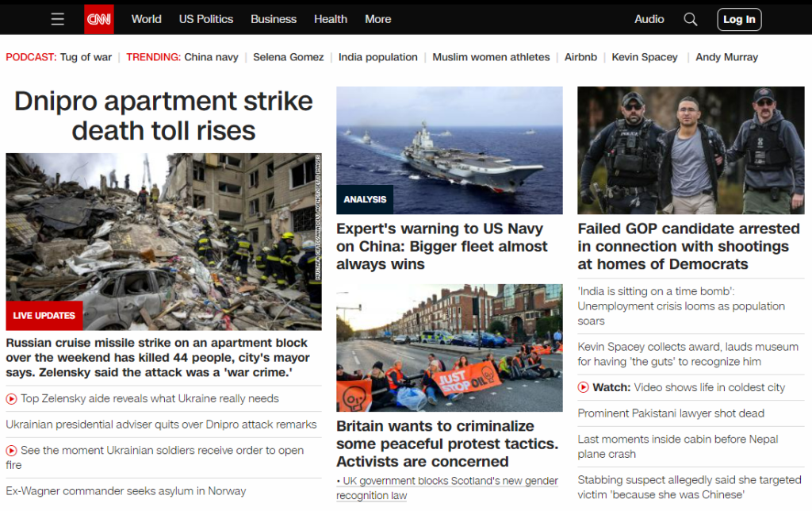
Task: Open Prominent Pakistani lawyer shot dead story
Action: 671,413
